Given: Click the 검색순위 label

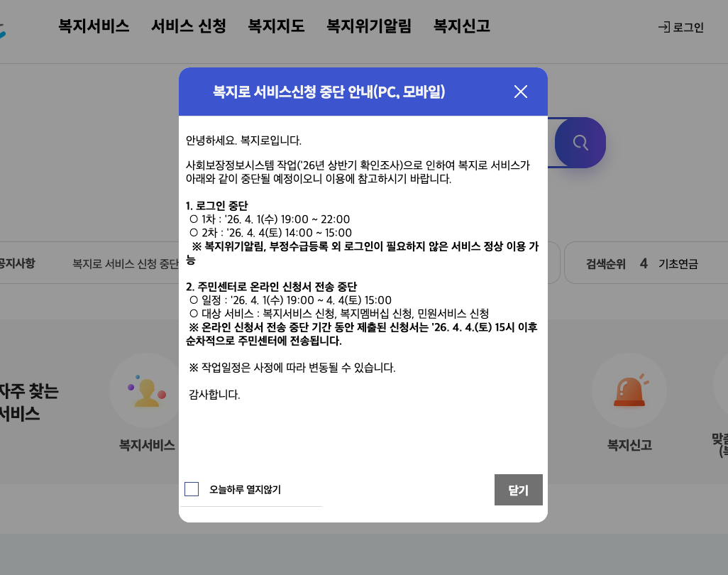Looking at the screenshot, I should point(605,264).
